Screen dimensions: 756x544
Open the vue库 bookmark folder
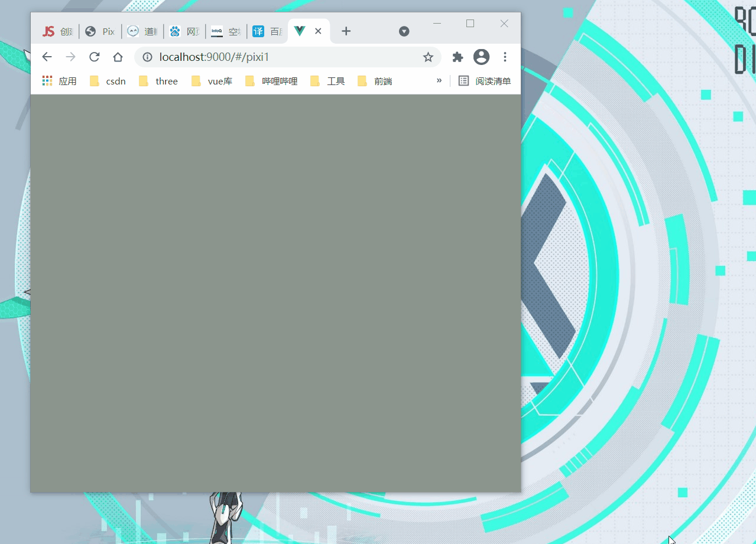pos(212,82)
